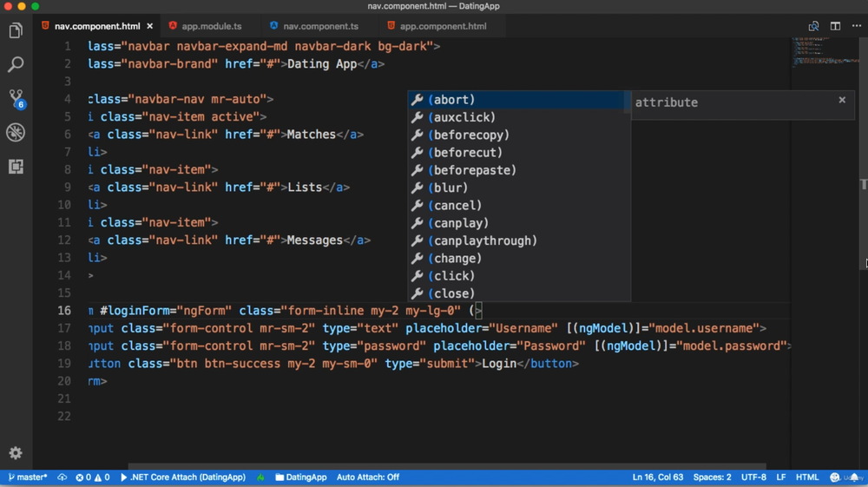Choose (change) from the suggestion list
Image resolution: width=868 pixels, height=487 pixels.
456,259
